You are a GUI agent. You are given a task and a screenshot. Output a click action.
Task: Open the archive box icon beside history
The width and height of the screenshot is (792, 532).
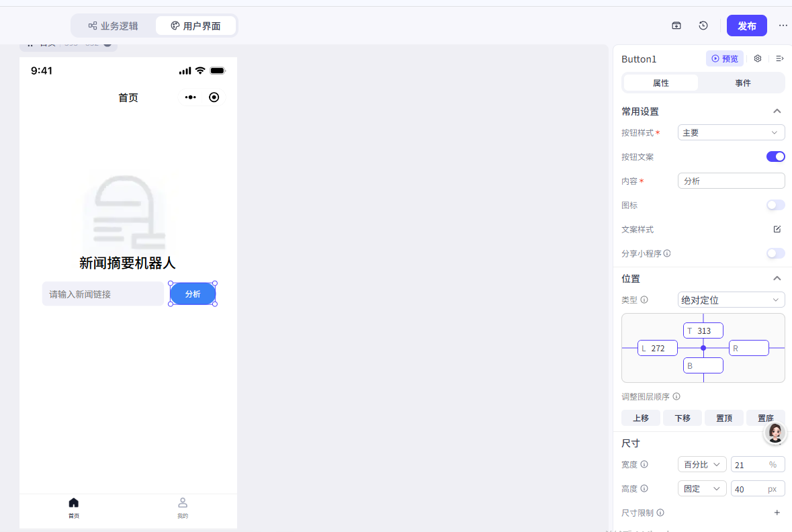tap(676, 26)
